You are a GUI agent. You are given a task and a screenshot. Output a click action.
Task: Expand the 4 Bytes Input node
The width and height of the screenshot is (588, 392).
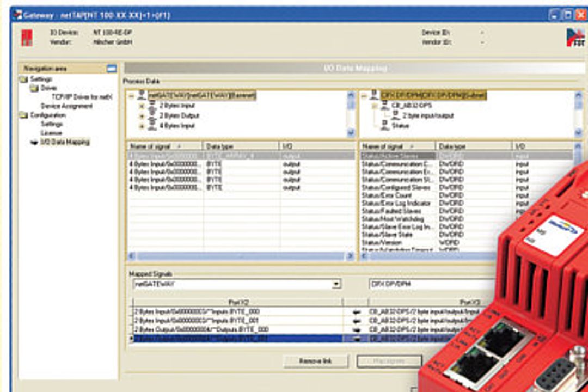pos(142,127)
